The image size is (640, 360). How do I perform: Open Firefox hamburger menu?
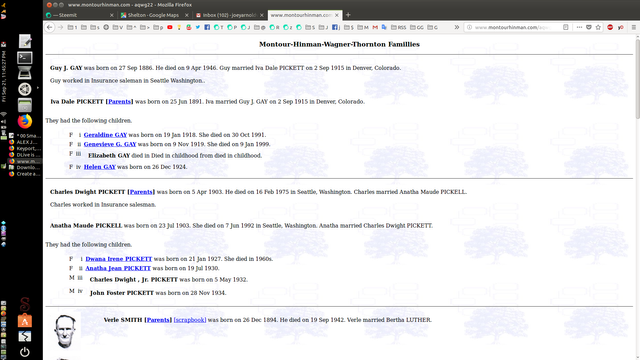coord(633,27)
